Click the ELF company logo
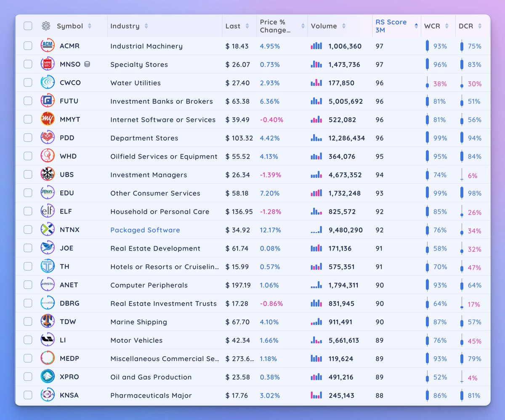This screenshot has width=505, height=420. 48,211
